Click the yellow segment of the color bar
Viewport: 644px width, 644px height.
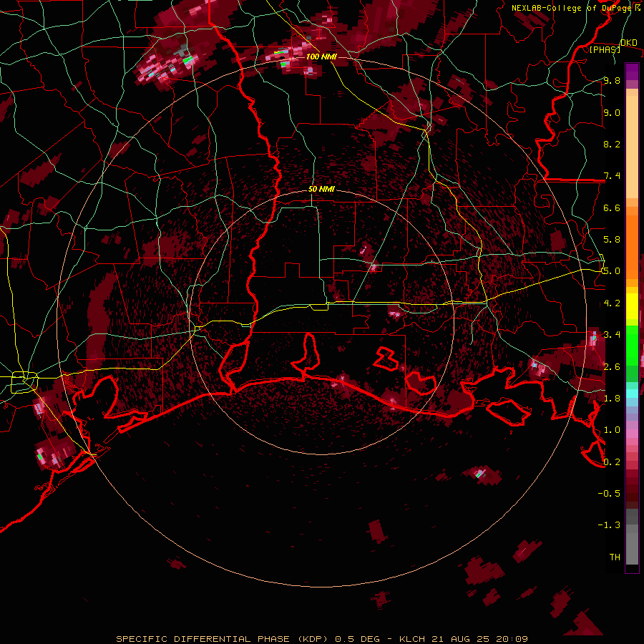coord(632,306)
